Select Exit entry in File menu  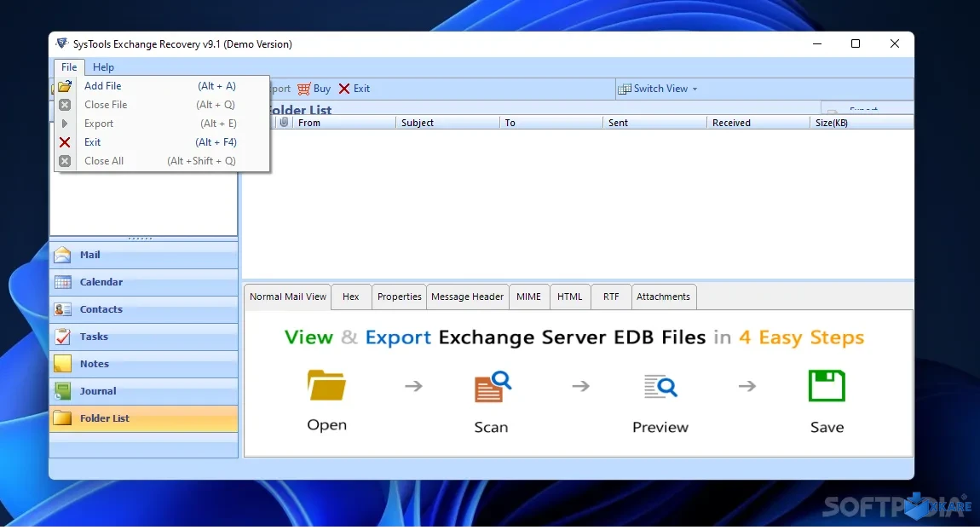click(x=162, y=142)
